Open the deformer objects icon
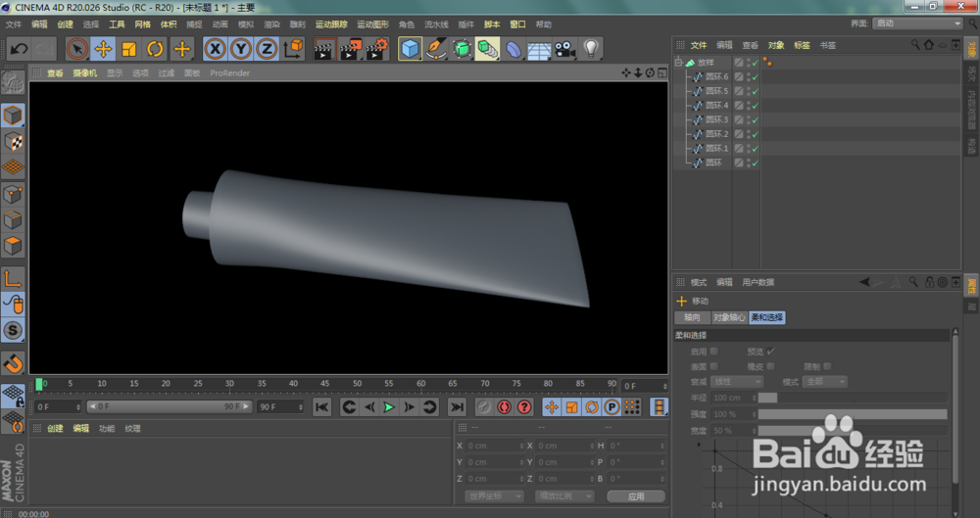The width and height of the screenshot is (980, 518). 514,49
